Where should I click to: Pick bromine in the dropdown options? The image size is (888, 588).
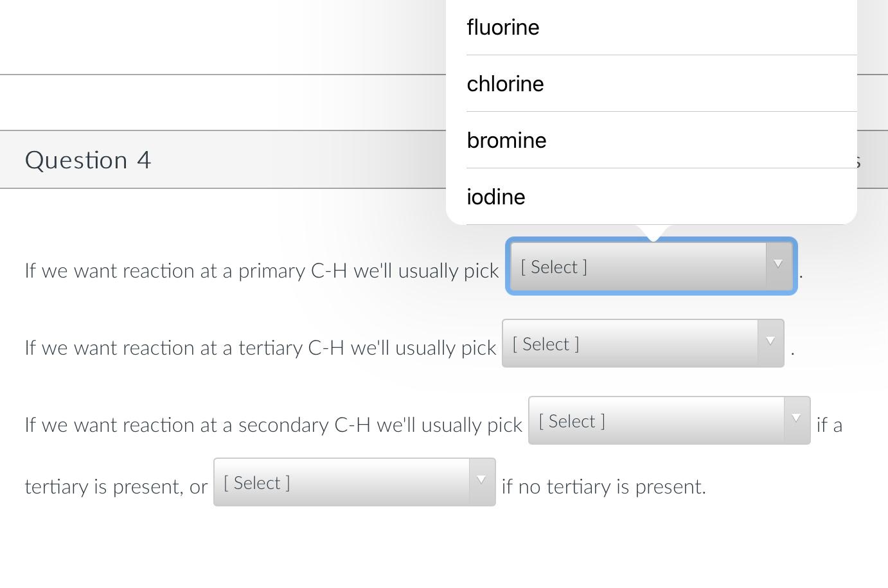(506, 141)
